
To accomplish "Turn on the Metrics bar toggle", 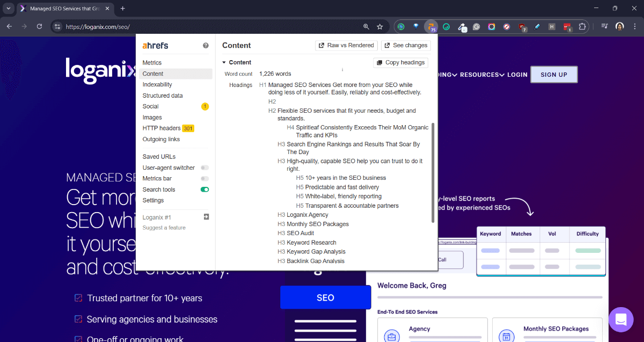I will coord(205,179).
